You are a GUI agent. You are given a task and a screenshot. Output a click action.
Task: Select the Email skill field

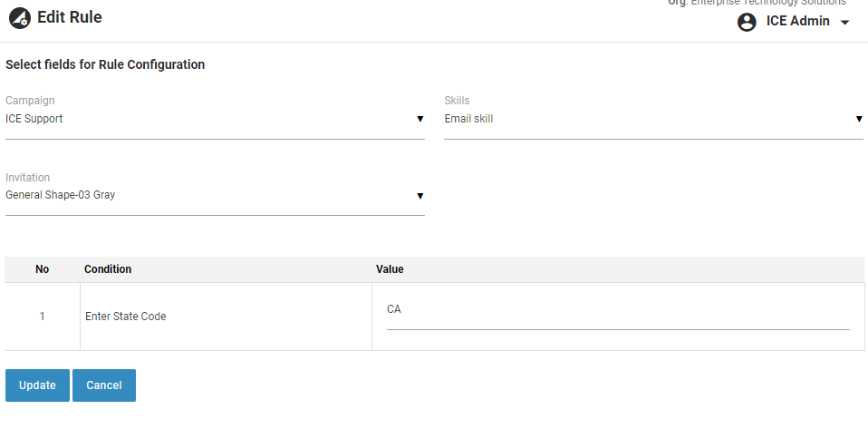click(648, 119)
